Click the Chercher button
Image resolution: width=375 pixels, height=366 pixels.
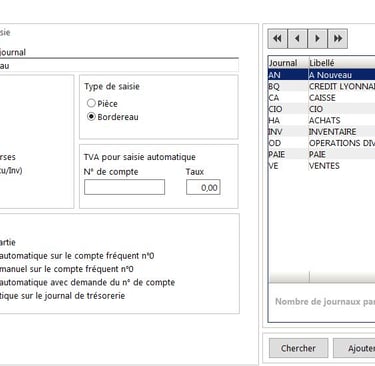click(298, 348)
